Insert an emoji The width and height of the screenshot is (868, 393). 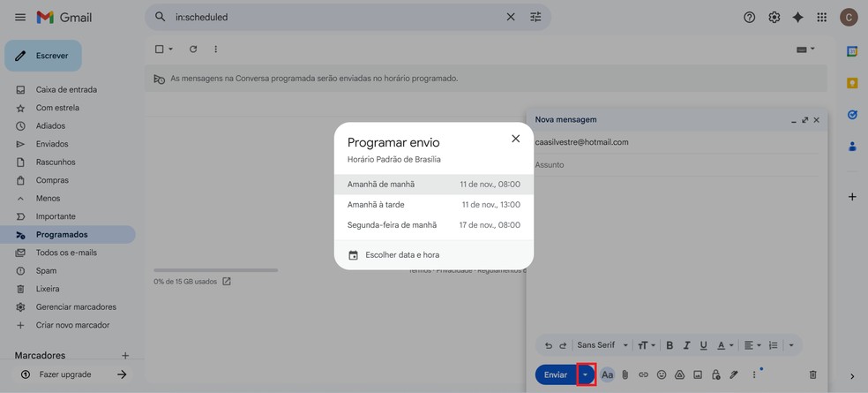tap(662, 374)
